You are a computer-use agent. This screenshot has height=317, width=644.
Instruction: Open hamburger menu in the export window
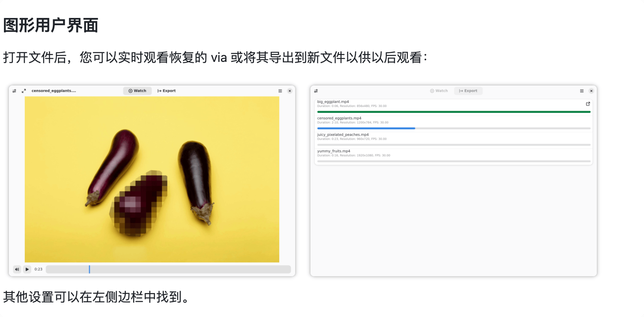582,91
